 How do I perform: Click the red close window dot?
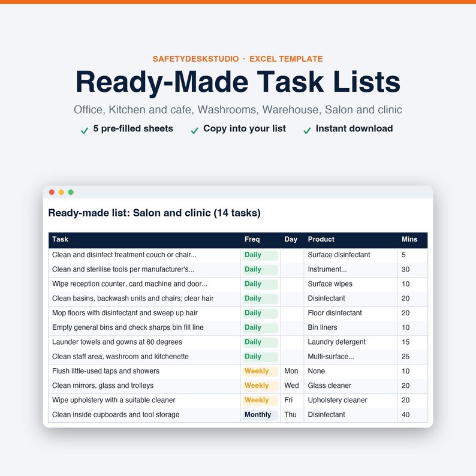coord(52,192)
